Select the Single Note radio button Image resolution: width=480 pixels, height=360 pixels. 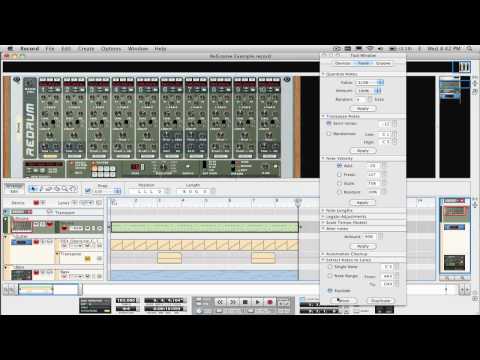[x=330, y=267]
